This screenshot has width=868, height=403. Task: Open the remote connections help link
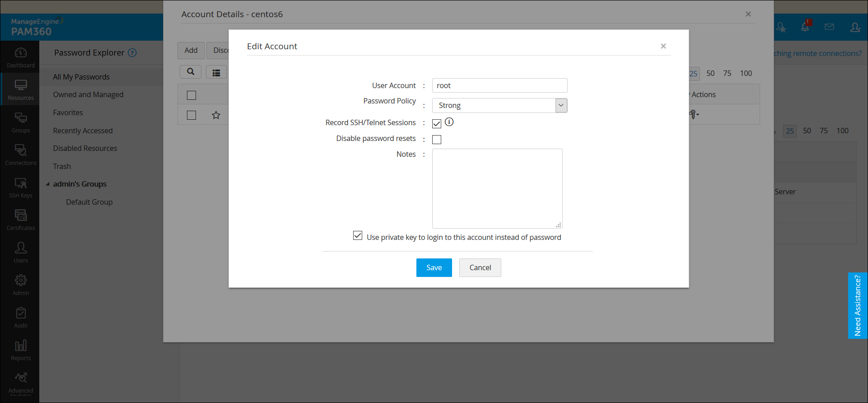click(817, 53)
